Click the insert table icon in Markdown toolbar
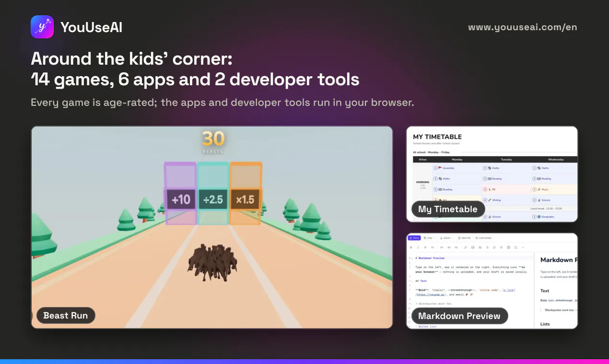The width and height of the screenshot is (609, 364). coord(508,247)
